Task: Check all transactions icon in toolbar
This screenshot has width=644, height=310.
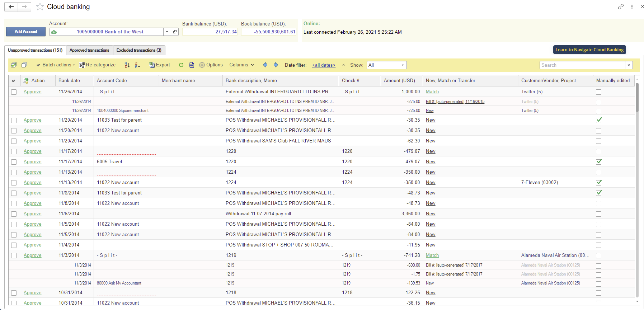Action: coord(14,65)
